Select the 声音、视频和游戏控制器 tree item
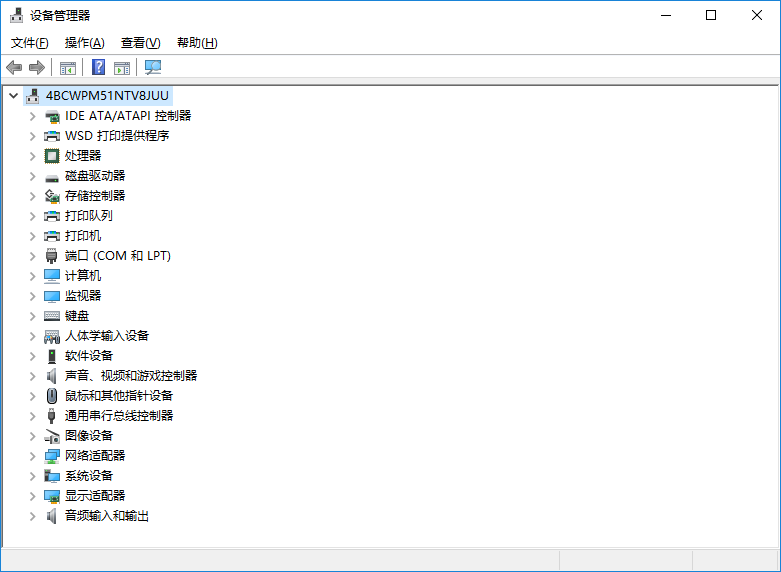Screen dimensions: 781x572 tap(131, 375)
